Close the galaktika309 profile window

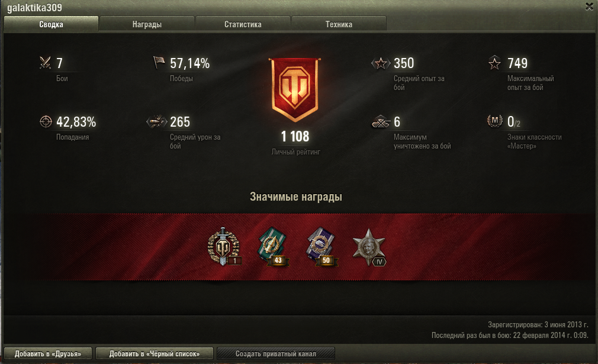click(590, 7)
